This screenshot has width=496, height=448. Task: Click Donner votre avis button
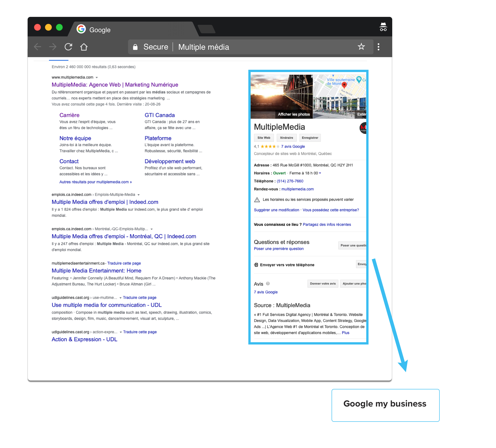tap(322, 283)
